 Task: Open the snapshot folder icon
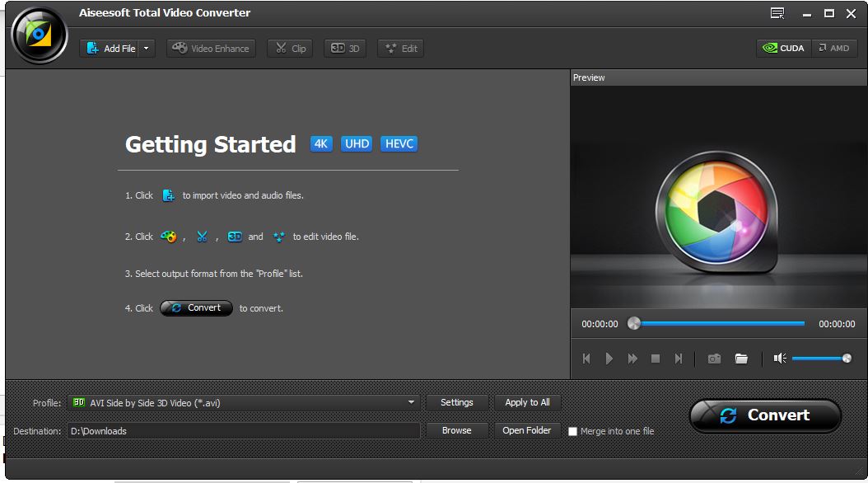(741, 359)
